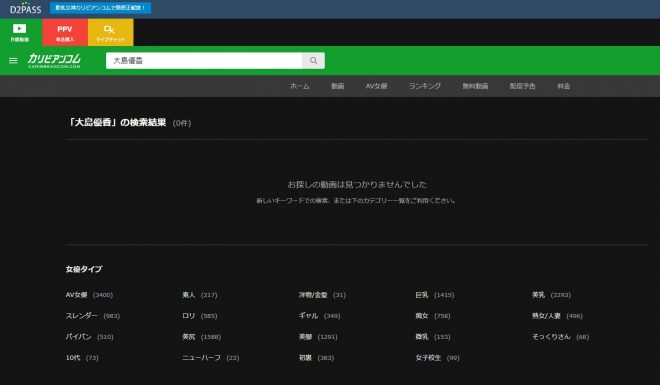Open the ギャル (349) category link
The width and height of the screenshot is (660, 385).
[319, 316]
